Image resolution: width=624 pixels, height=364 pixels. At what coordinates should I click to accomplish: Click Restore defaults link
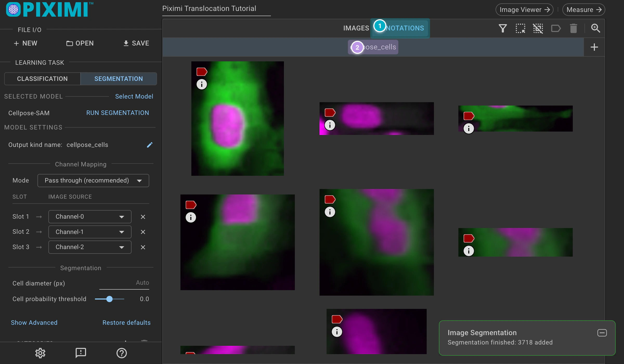pos(126,323)
